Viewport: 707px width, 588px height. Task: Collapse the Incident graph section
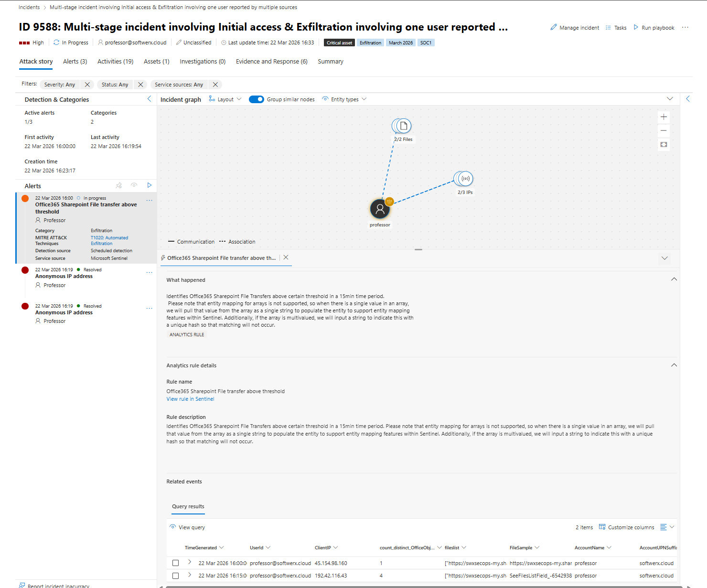coord(670,99)
